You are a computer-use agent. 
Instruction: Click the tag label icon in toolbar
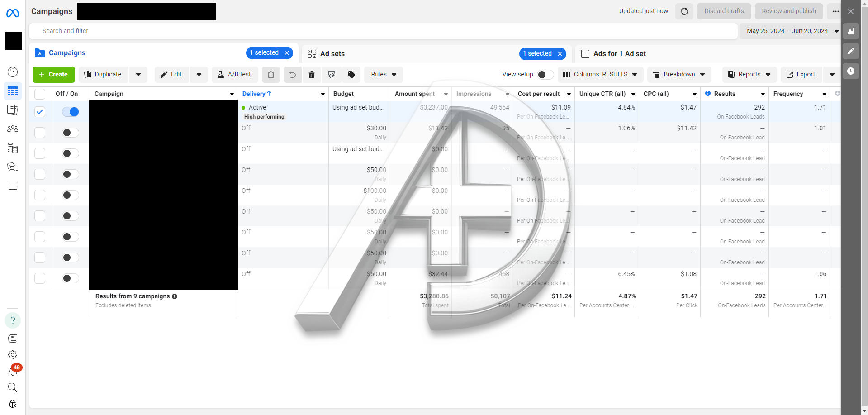point(351,75)
